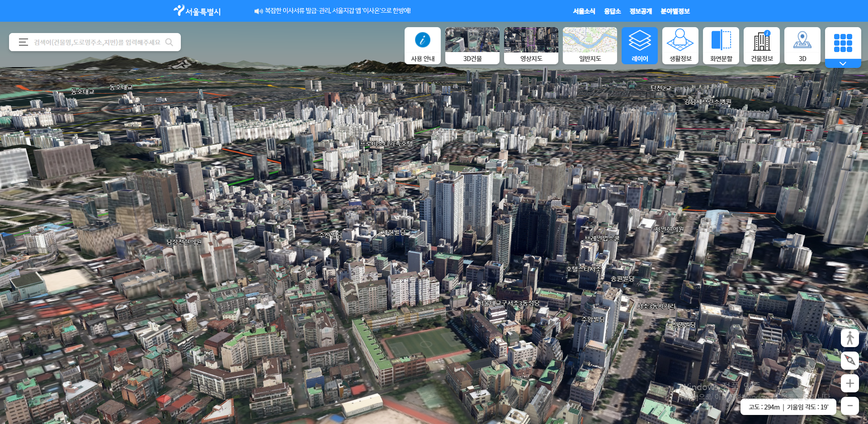The width and height of the screenshot is (868, 424).
Task: Select the 서울대교구서초3동성당 map label
Action: coord(509,303)
